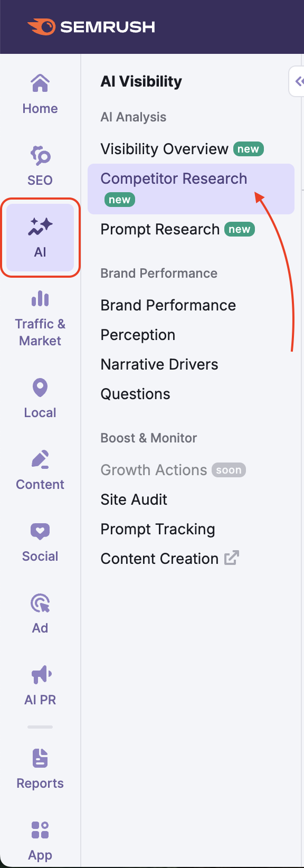The width and height of the screenshot is (304, 868).
Task: Select Competitor Research menu item
Action: [174, 178]
